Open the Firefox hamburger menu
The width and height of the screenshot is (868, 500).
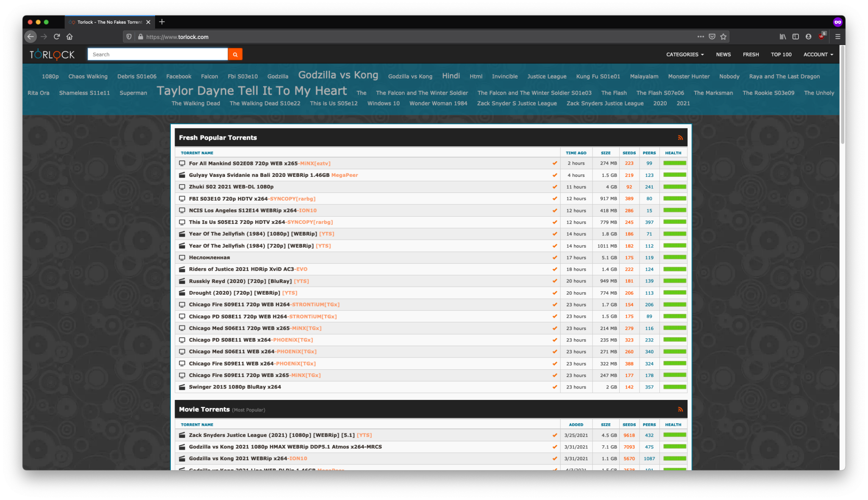pyautogui.click(x=837, y=37)
